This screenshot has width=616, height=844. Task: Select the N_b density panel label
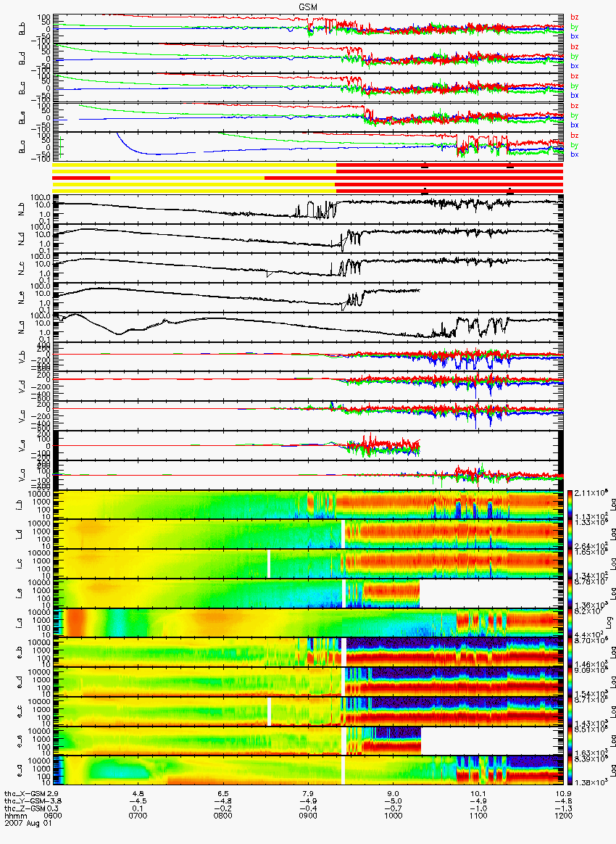click(x=22, y=208)
